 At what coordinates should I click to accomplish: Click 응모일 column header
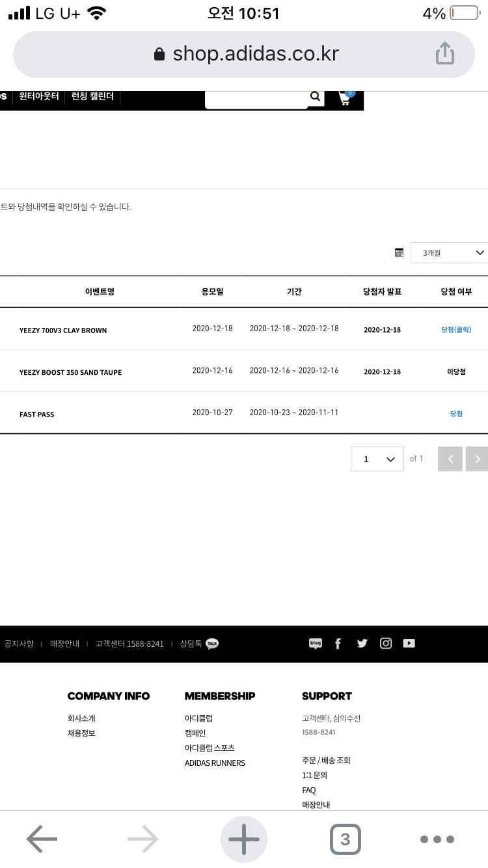212,292
